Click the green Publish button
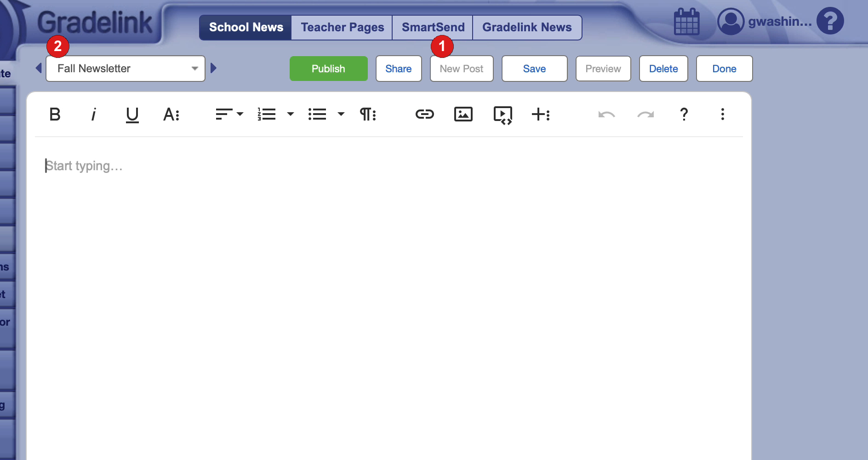 coord(329,69)
